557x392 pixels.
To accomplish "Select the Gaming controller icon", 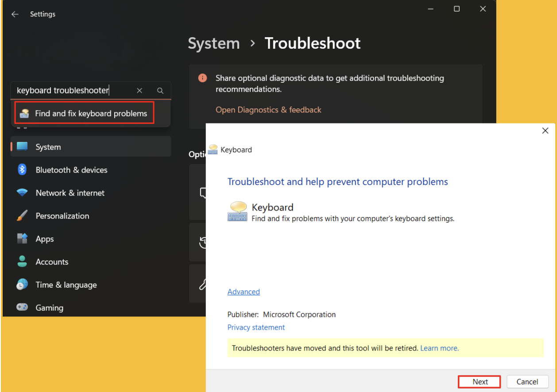I will (22, 307).
